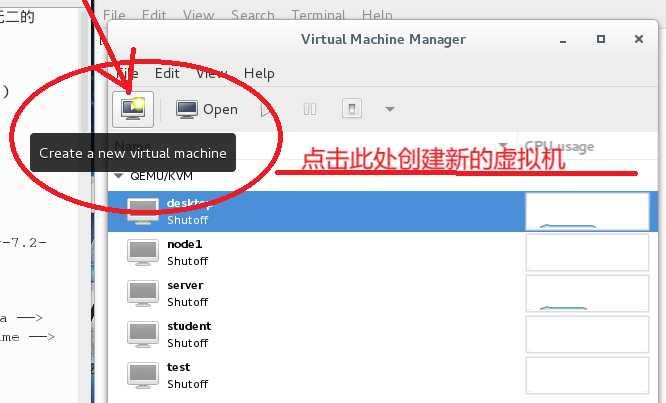Open the Help menu in Virtual Machine Manager
Image resolution: width=666 pixels, height=403 pixels.
coord(259,73)
